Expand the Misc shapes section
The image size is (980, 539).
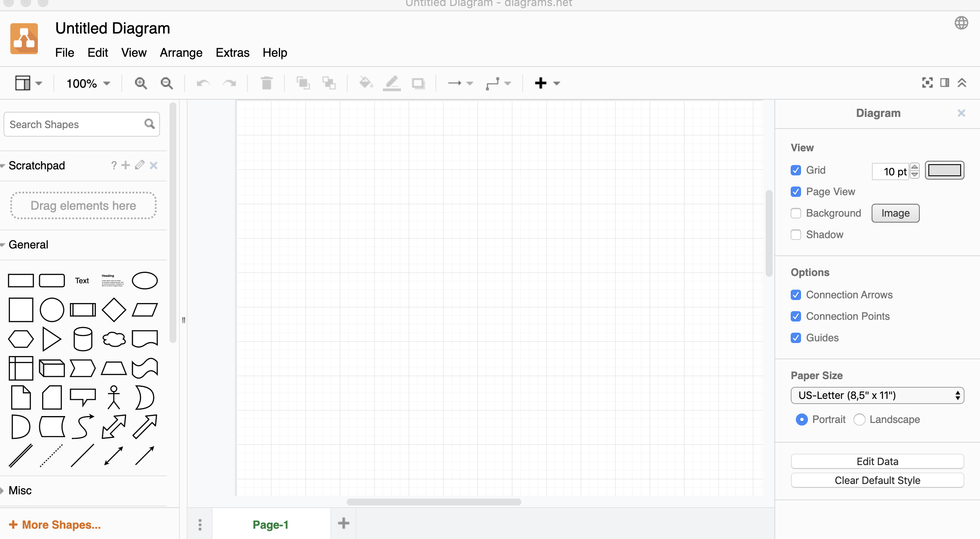coord(20,490)
